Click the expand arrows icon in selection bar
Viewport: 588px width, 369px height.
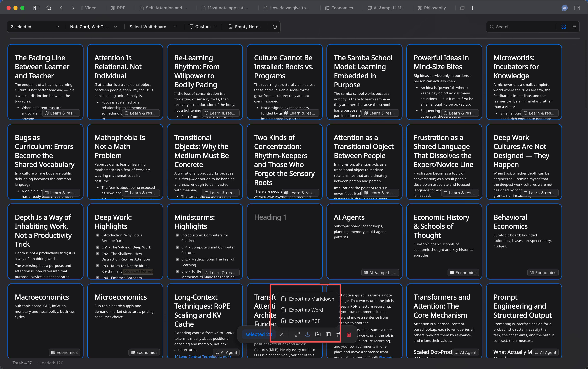point(297,334)
